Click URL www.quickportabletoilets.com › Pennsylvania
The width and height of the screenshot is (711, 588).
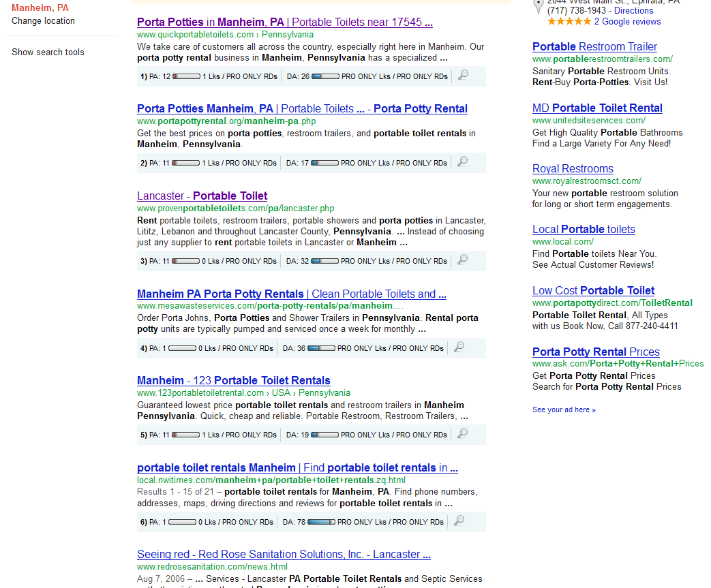pos(225,35)
